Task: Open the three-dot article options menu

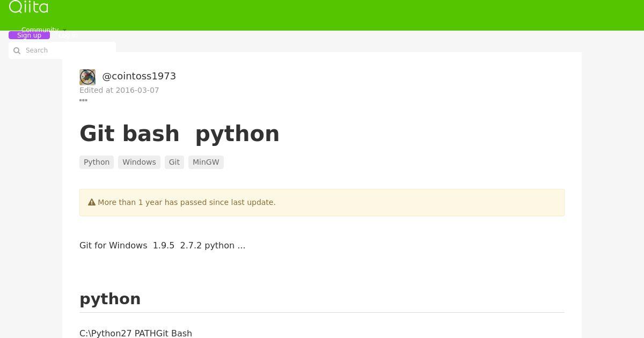Action: tap(83, 100)
